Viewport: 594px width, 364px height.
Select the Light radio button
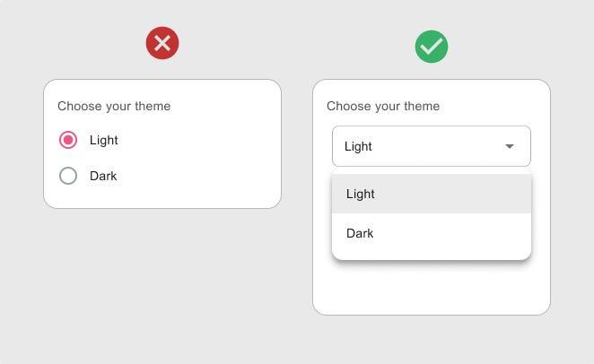click(x=68, y=140)
